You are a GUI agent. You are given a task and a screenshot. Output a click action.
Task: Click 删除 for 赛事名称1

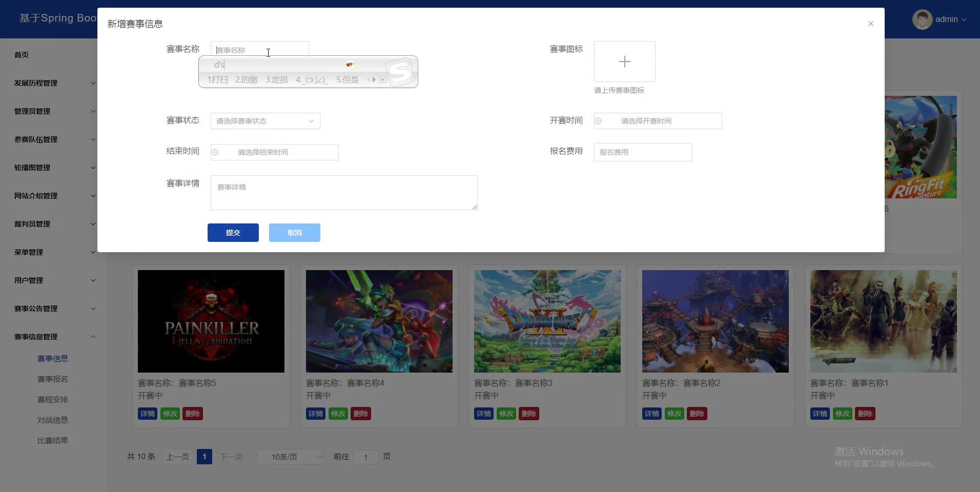pyautogui.click(x=865, y=414)
